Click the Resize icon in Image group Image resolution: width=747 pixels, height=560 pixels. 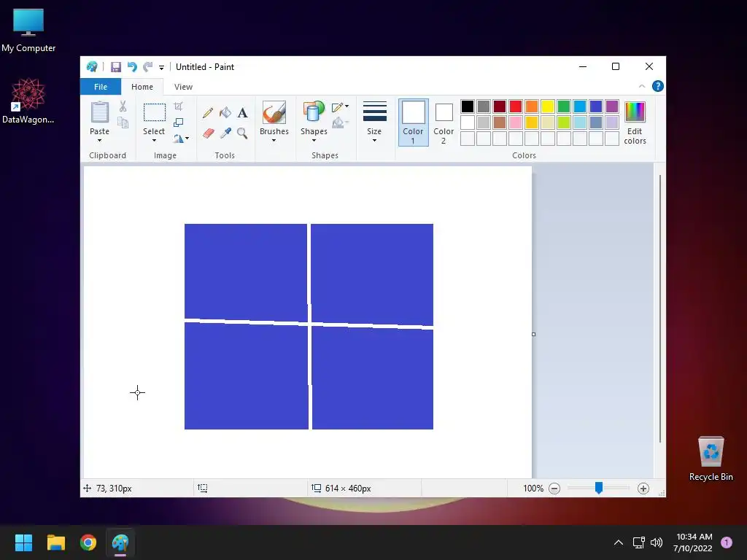click(178, 122)
